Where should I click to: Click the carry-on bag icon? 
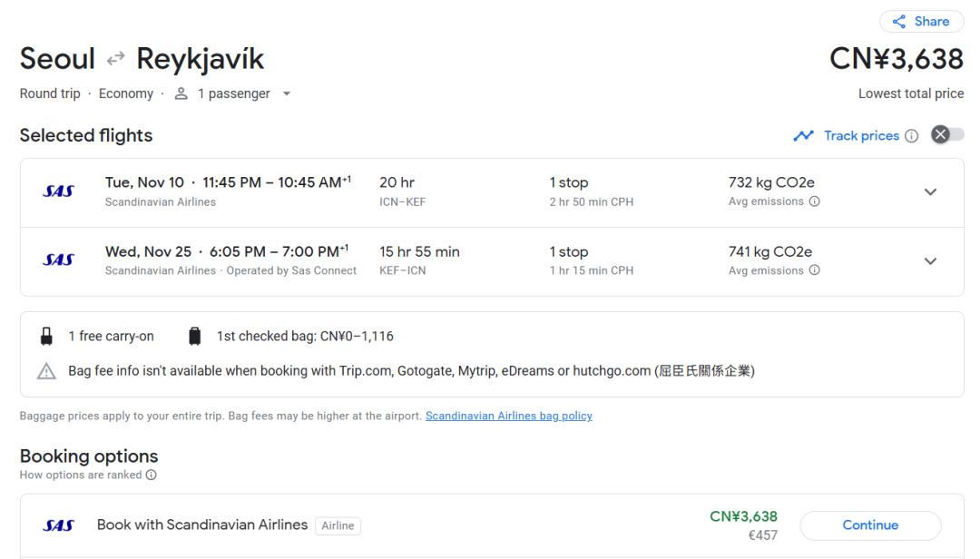(x=46, y=337)
